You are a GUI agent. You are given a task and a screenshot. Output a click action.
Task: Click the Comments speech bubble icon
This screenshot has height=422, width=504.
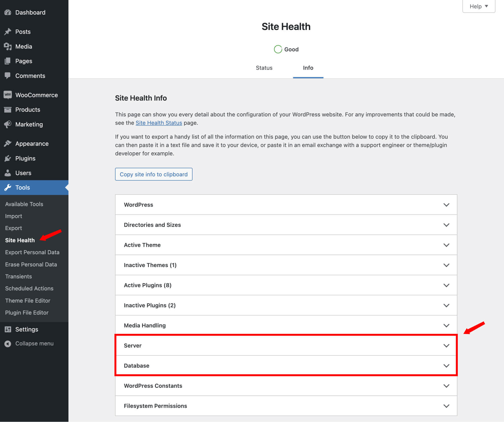pyautogui.click(x=8, y=76)
